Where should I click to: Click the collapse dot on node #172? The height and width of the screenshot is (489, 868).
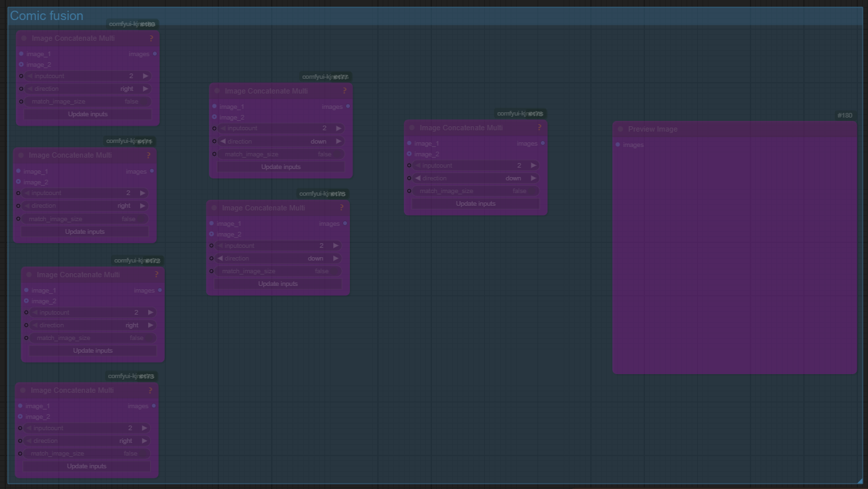point(29,275)
